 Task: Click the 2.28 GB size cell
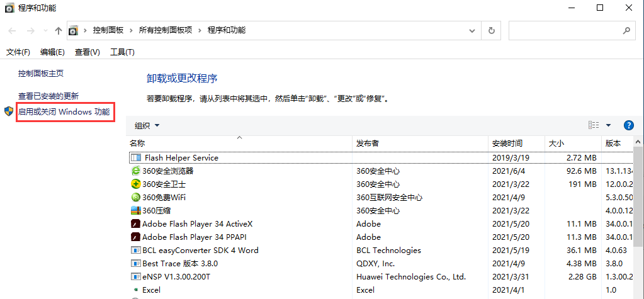click(583, 276)
